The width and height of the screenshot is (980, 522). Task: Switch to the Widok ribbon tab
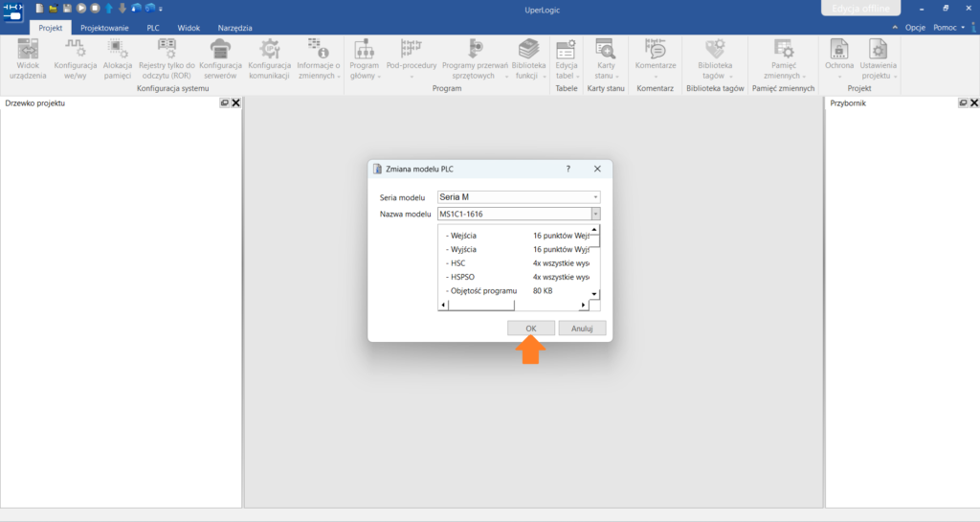click(189, 28)
